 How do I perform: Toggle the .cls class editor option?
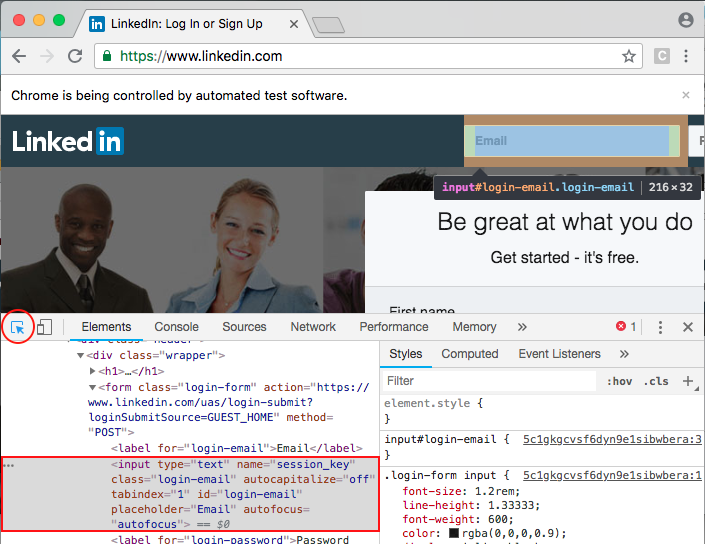656,381
